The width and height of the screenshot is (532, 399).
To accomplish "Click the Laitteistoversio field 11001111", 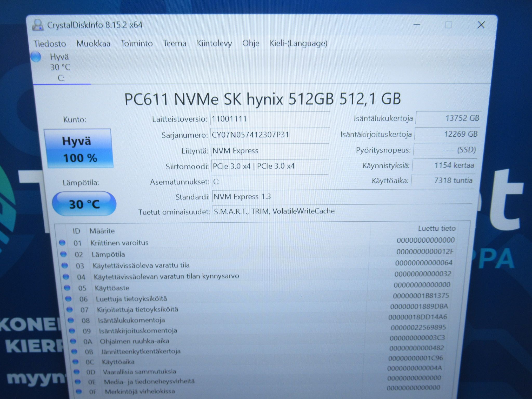I will click(270, 119).
